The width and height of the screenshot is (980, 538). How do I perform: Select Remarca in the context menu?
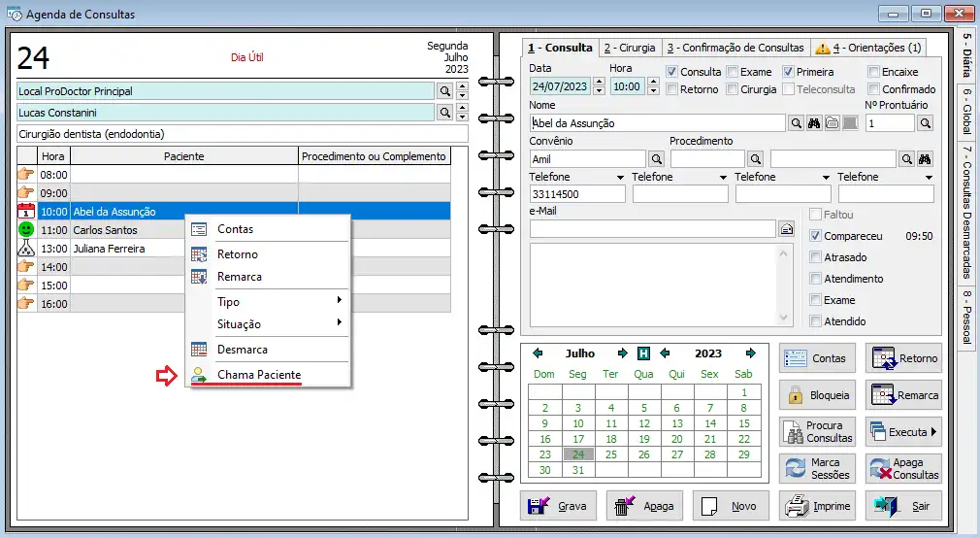point(268,277)
